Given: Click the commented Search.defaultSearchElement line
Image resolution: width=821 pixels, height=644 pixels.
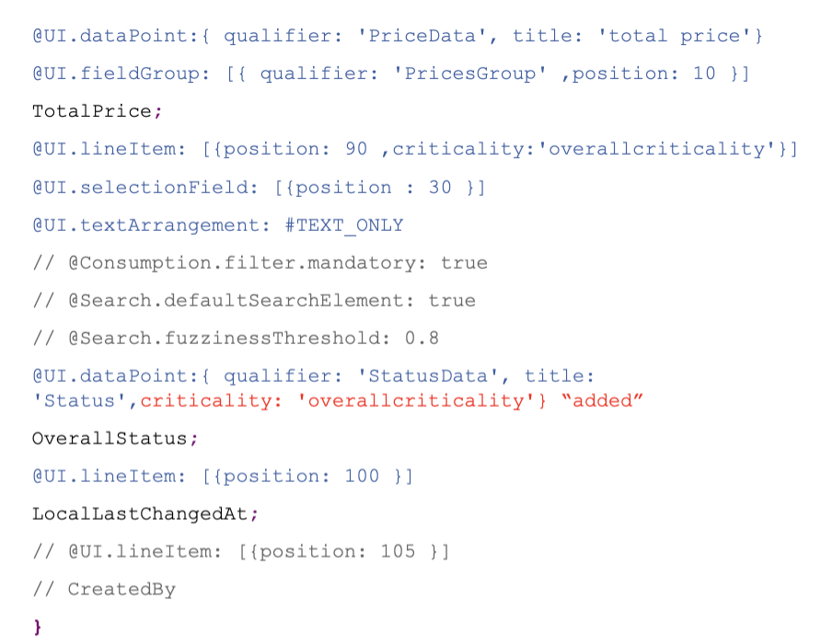Looking at the screenshot, I should [254, 301].
